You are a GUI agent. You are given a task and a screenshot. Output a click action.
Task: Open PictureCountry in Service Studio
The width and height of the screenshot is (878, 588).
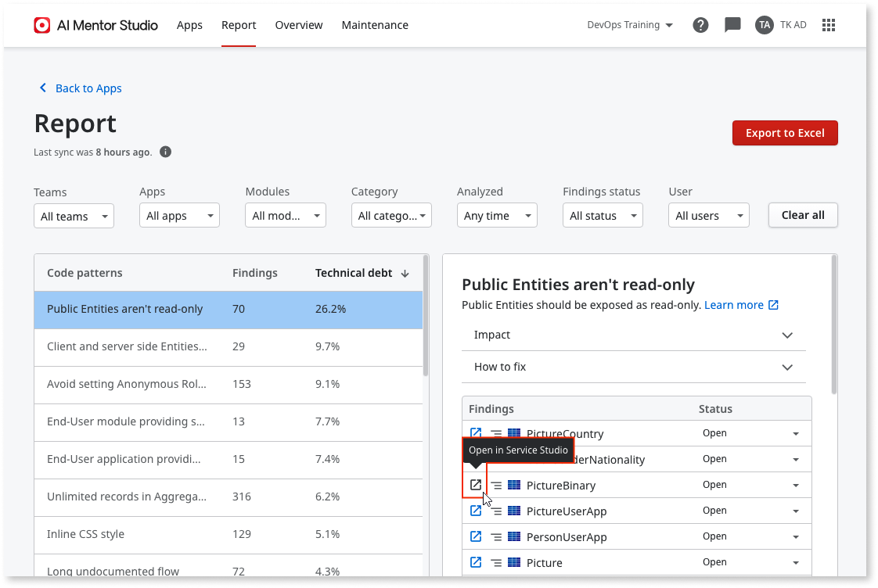click(x=476, y=432)
